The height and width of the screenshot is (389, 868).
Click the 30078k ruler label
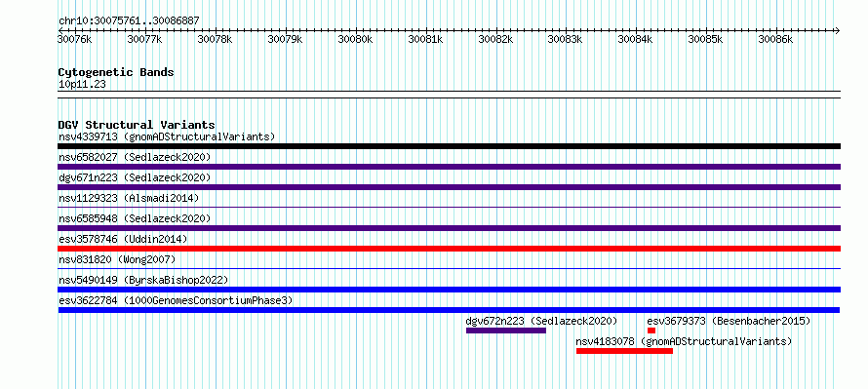(x=215, y=39)
